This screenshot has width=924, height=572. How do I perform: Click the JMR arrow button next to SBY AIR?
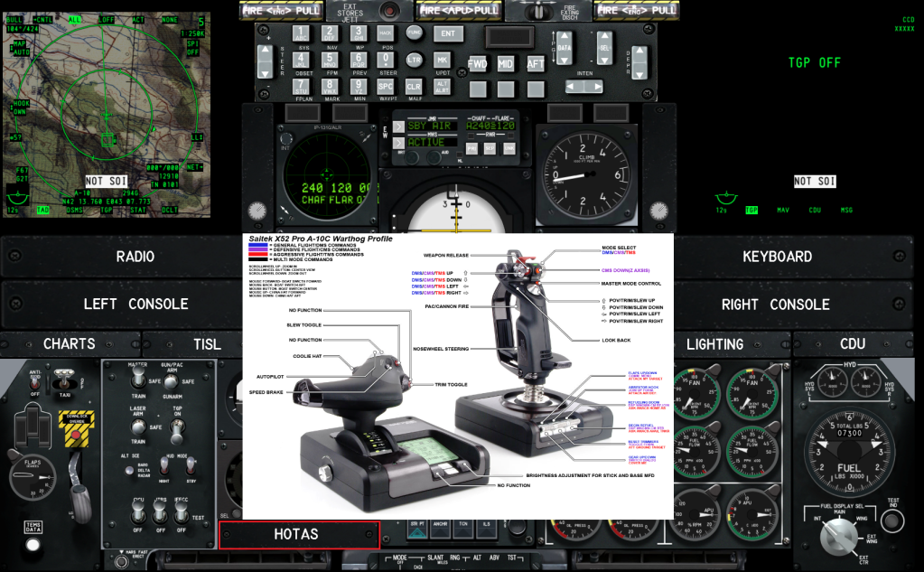398,127
